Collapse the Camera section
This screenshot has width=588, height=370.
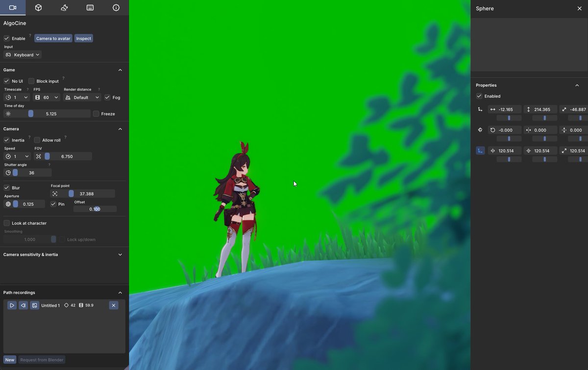coord(120,129)
